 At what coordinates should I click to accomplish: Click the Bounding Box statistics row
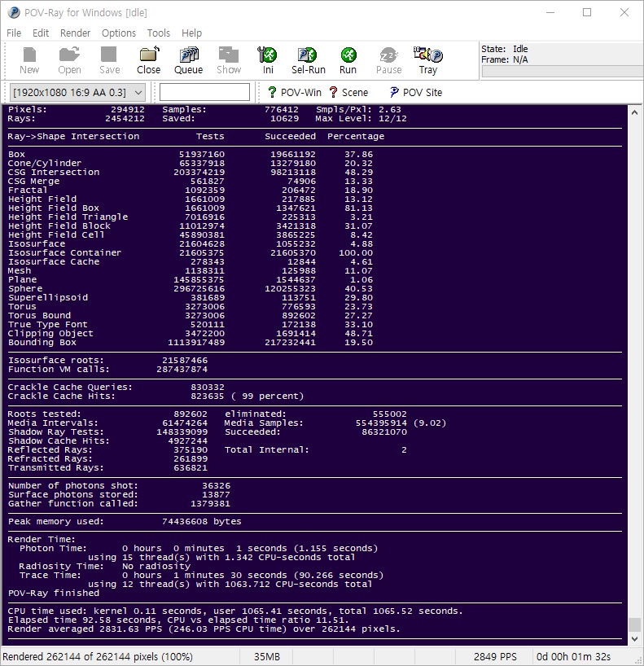pos(191,342)
